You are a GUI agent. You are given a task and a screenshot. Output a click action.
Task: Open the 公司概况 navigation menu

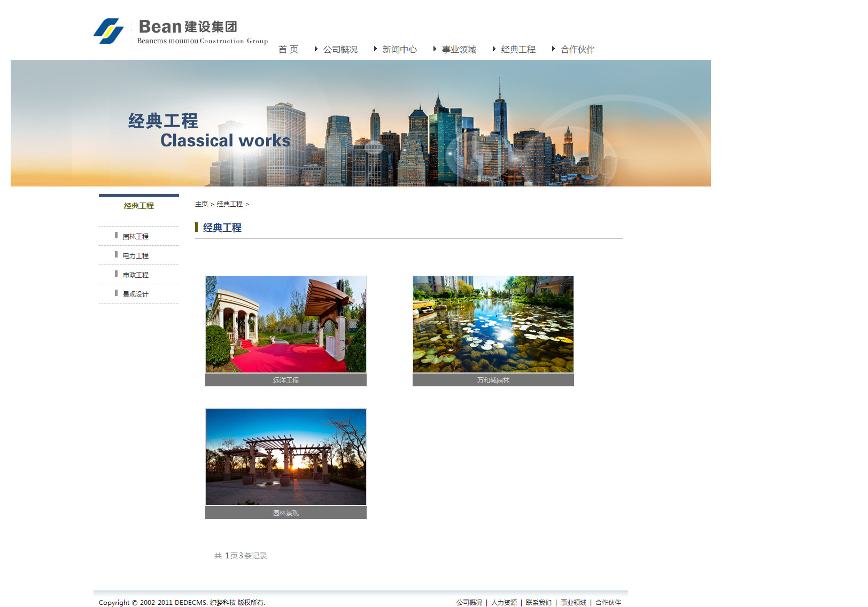click(x=340, y=50)
